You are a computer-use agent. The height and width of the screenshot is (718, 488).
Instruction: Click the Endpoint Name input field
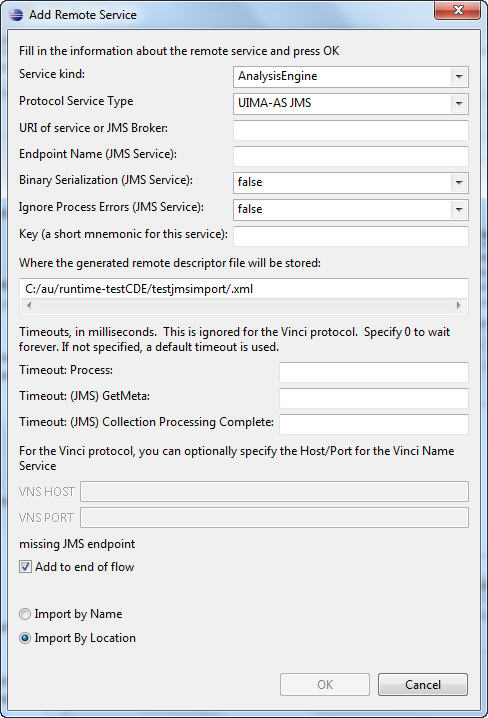point(351,156)
